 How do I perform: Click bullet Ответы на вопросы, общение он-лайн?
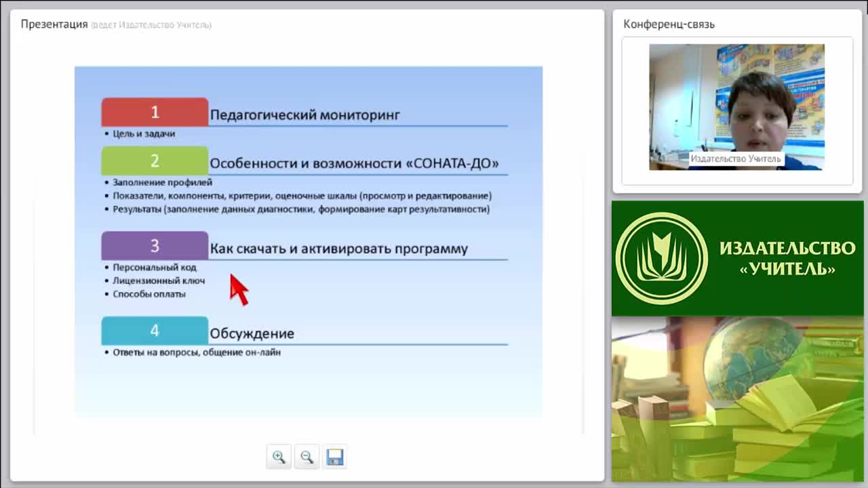pyautogui.click(x=197, y=352)
